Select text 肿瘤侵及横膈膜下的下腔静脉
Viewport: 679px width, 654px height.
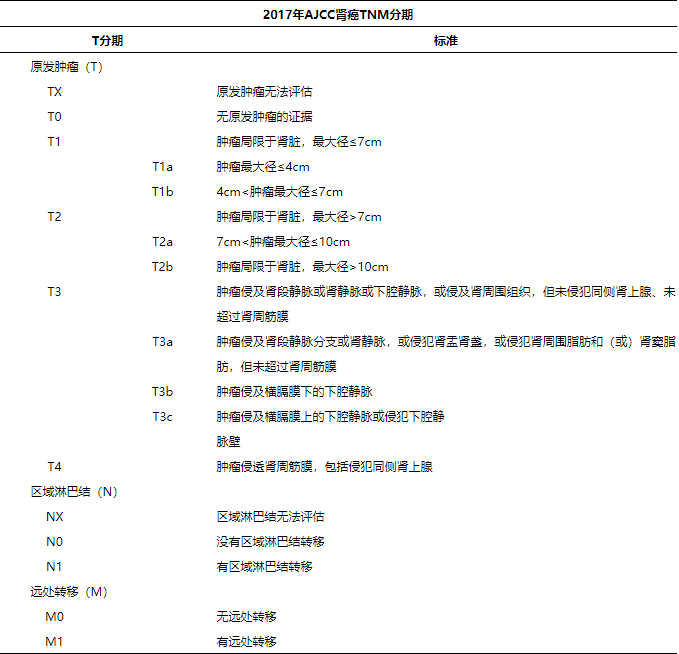pyautogui.click(x=294, y=392)
